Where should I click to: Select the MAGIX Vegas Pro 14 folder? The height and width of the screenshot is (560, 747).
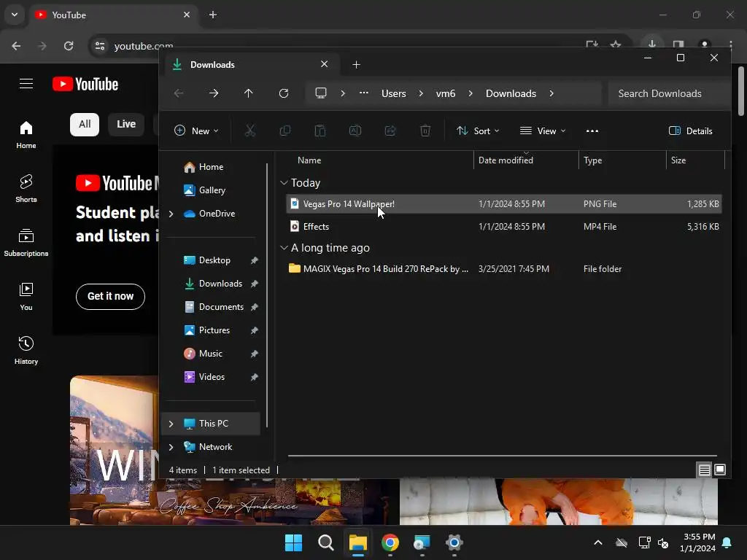pos(504,269)
